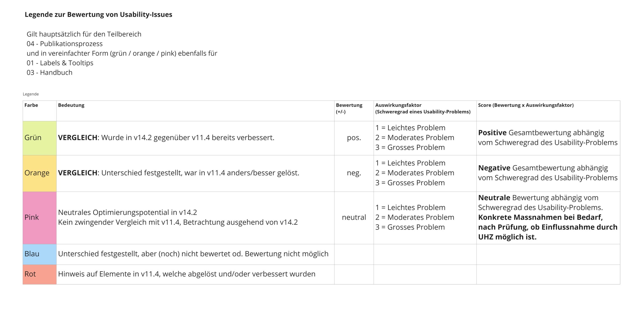Click the Farbe column header
This screenshot has height=309, width=644.
(31, 105)
